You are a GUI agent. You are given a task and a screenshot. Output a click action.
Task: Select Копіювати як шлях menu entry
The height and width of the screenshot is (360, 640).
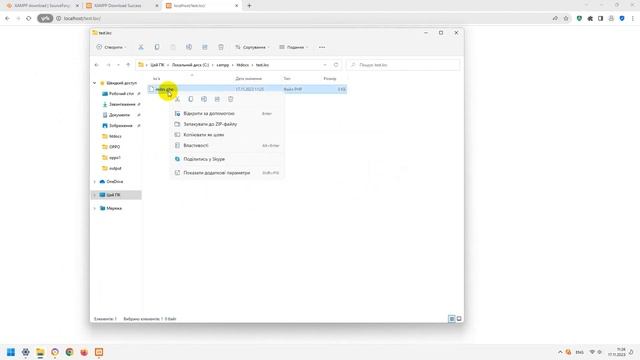point(227,135)
